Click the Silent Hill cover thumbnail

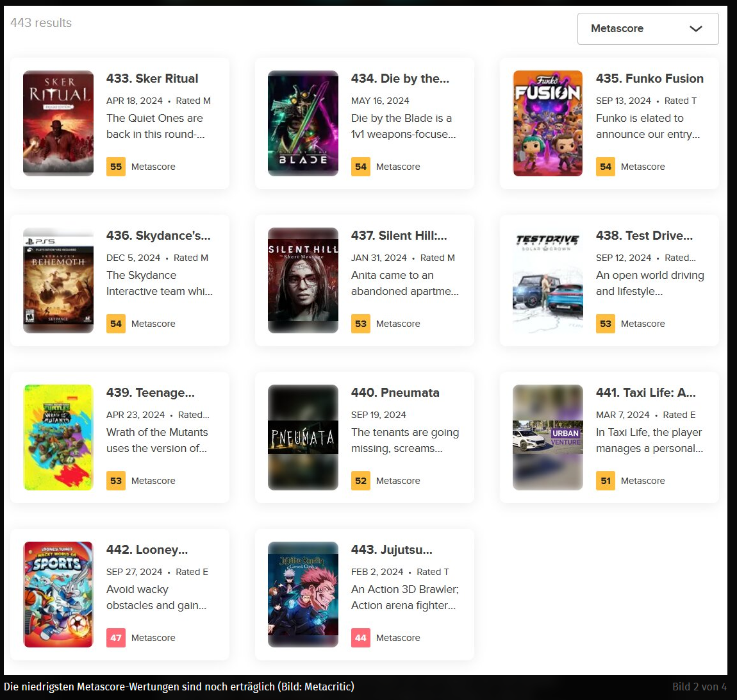(303, 280)
